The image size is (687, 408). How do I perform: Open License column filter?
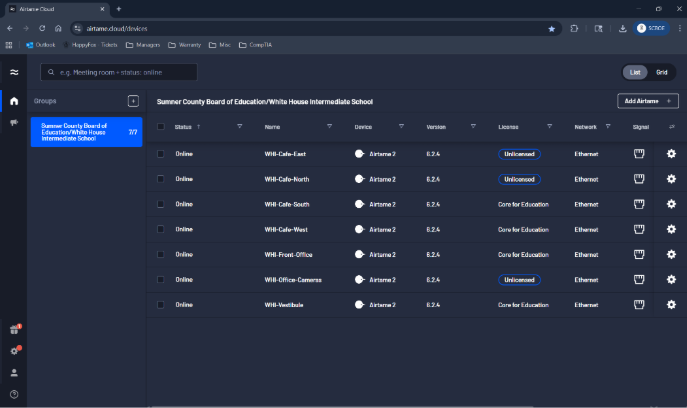[x=549, y=127]
